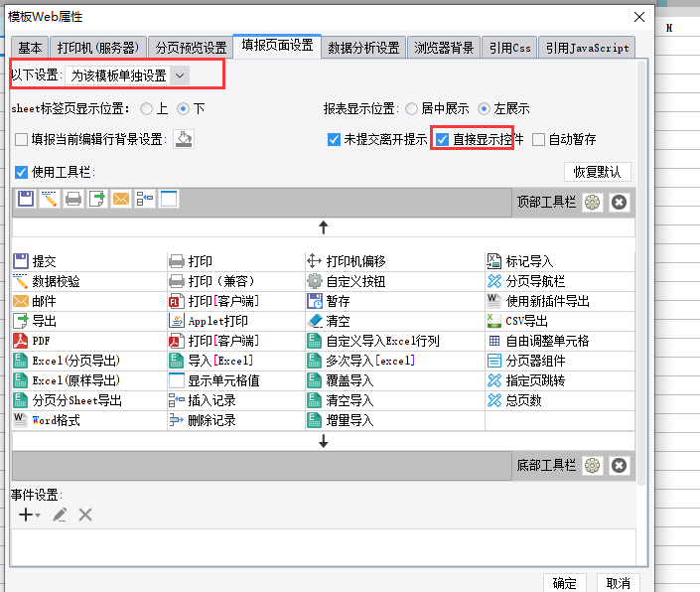Move selected tool up with up arrow

pyautogui.click(x=324, y=227)
